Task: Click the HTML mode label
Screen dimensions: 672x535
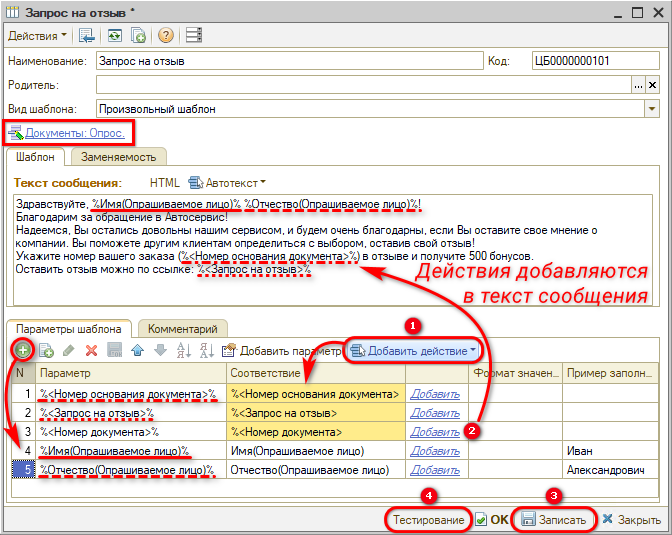Action: click(x=165, y=183)
